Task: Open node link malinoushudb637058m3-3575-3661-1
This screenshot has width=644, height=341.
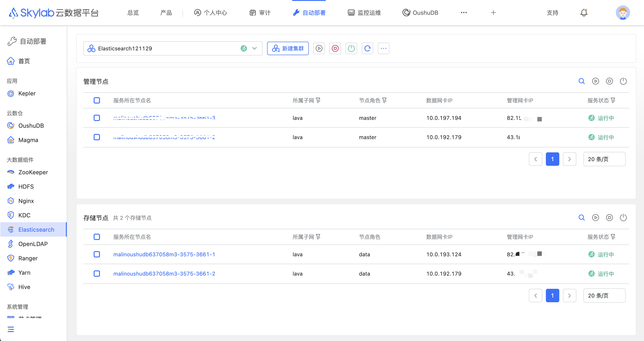Action: point(164,254)
